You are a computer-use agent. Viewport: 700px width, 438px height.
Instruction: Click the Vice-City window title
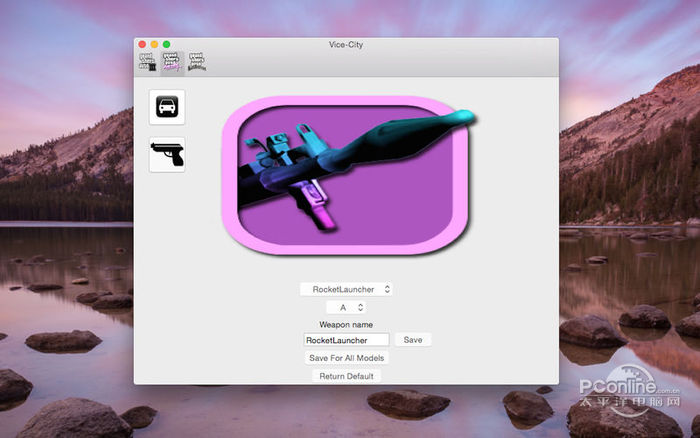pos(346,45)
